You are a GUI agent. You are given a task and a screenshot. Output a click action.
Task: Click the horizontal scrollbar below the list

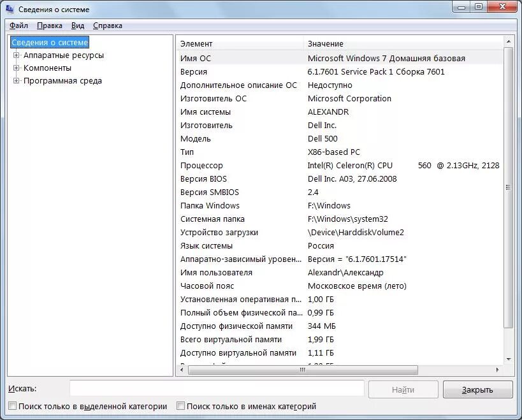300,370
